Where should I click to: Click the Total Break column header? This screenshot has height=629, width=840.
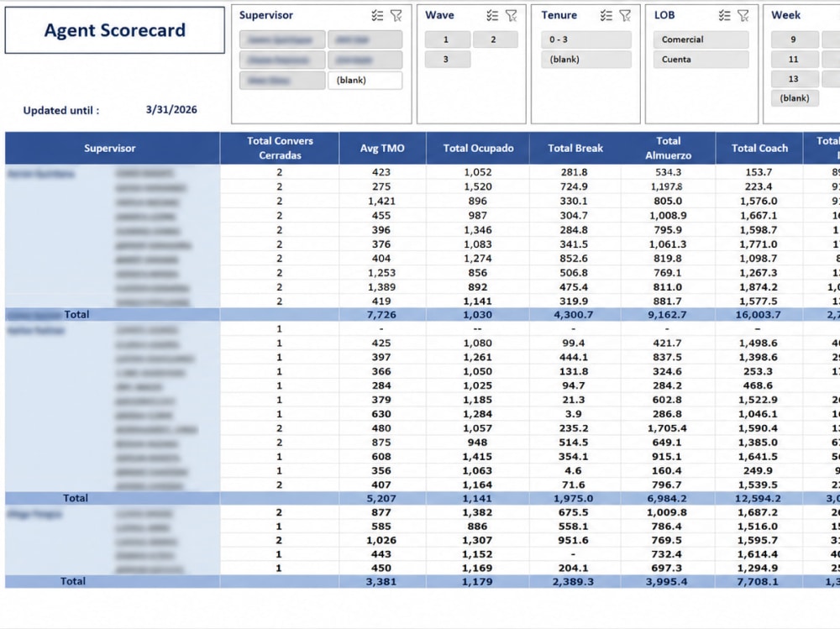pos(575,149)
